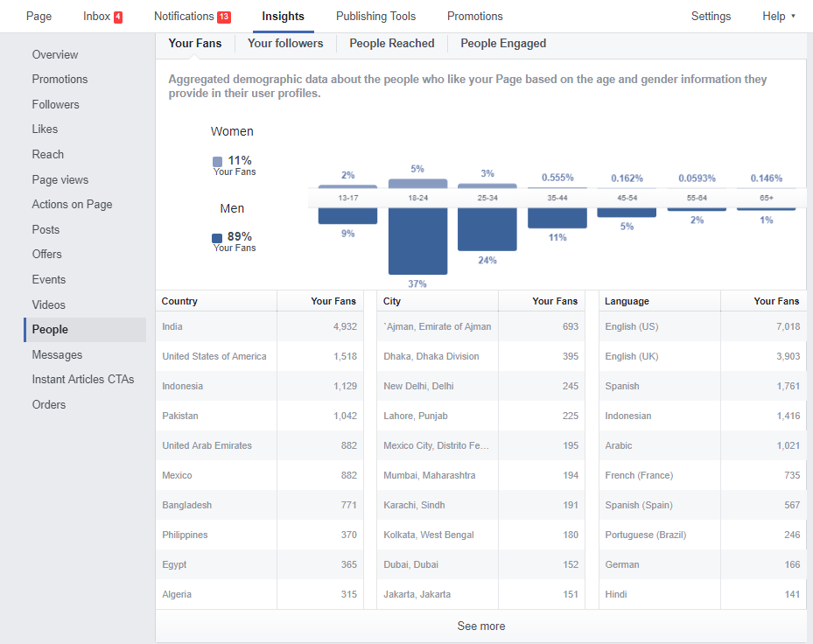Open Publishing Tools in top menu
Screen dimensions: 813x644
(376, 17)
